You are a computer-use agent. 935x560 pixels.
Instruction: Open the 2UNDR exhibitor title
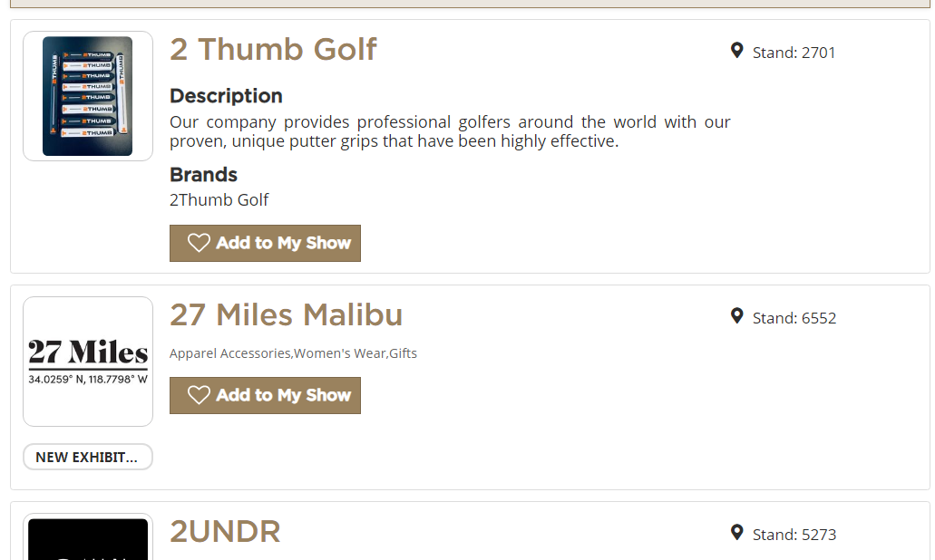point(225,532)
